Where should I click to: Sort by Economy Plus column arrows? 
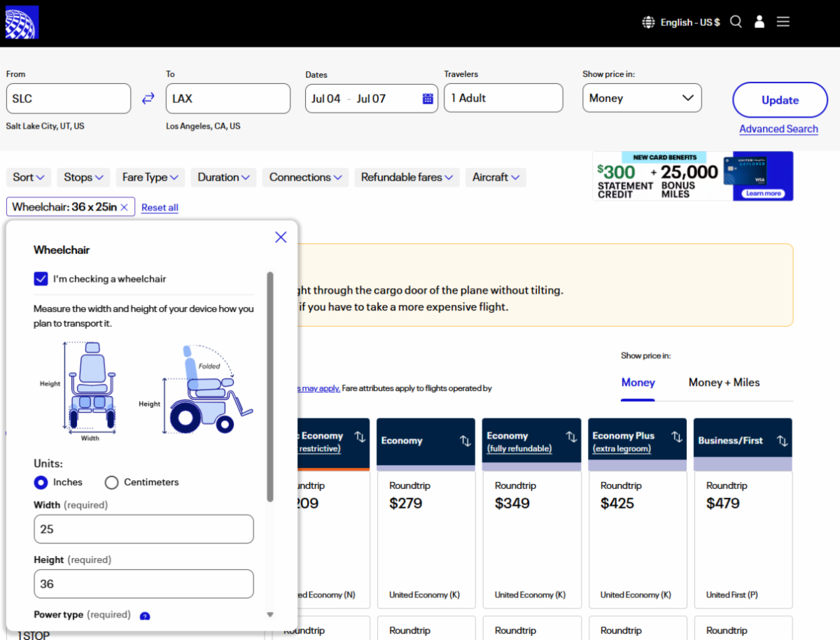(677, 437)
